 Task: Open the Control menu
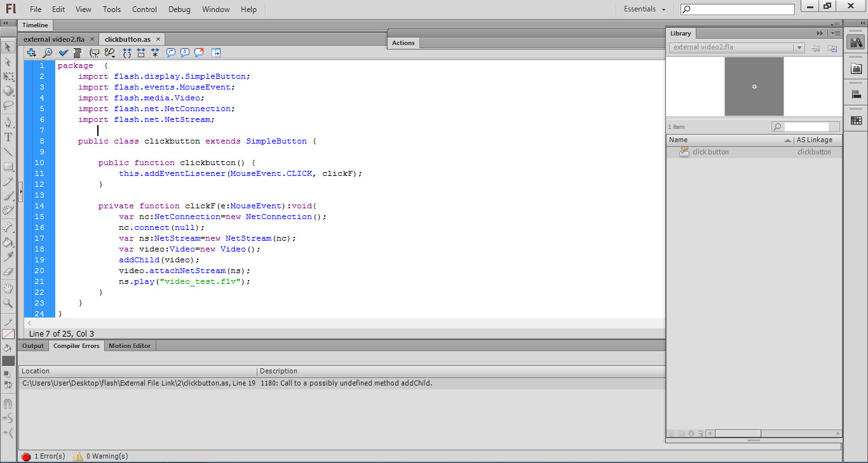point(144,10)
